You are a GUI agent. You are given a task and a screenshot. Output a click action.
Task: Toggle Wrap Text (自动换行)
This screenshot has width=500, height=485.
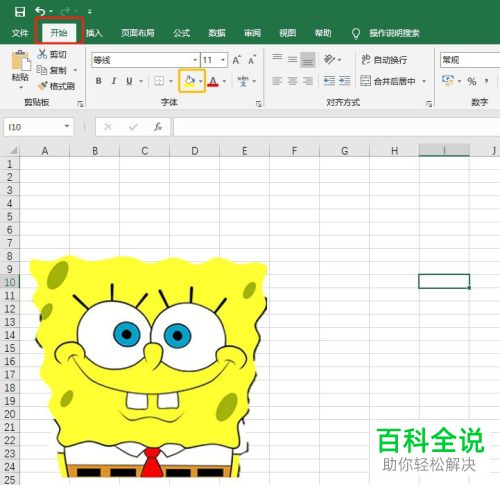pyautogui.click(x=384, y=60)
